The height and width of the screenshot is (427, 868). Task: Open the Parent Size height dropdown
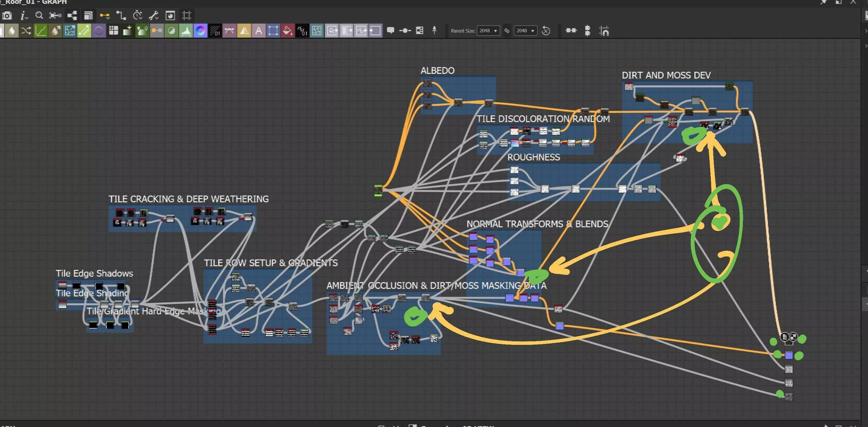coord(526,31)
